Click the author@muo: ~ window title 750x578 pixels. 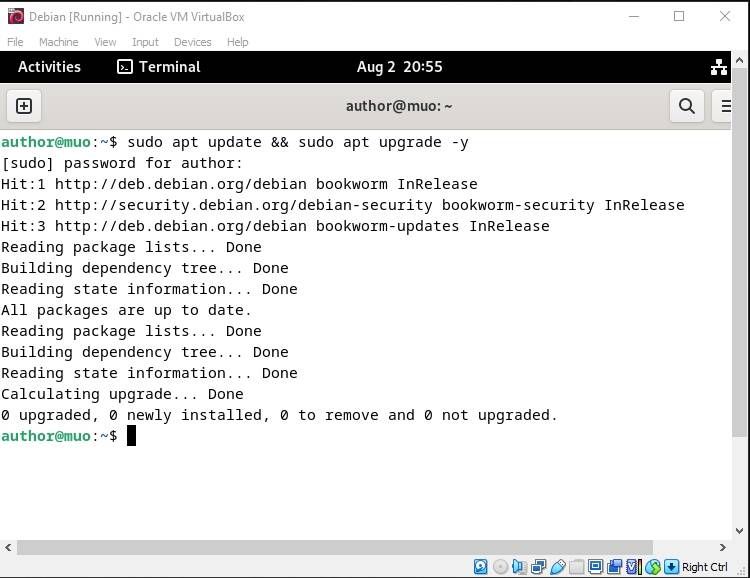tap(399, 106)
